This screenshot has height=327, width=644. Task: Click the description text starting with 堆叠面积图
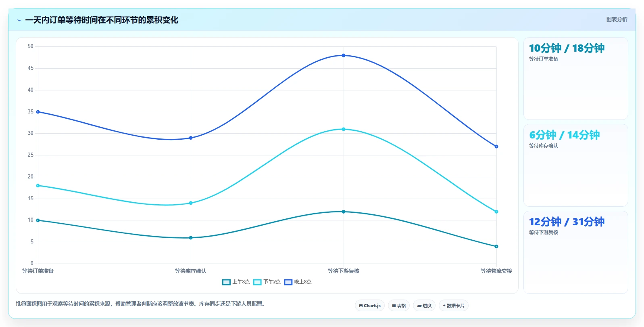141,304
